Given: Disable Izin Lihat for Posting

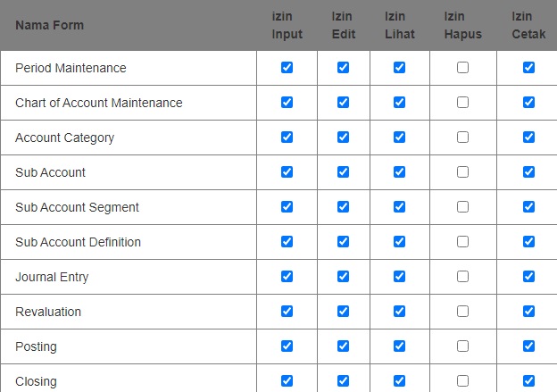Looking at the screenshot, I should click(399, 346).
